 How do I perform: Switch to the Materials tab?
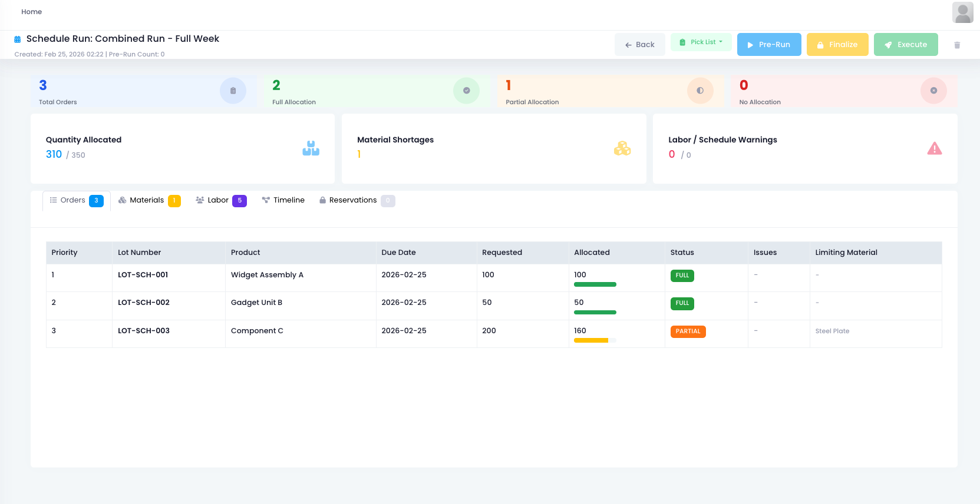point(149,201)
